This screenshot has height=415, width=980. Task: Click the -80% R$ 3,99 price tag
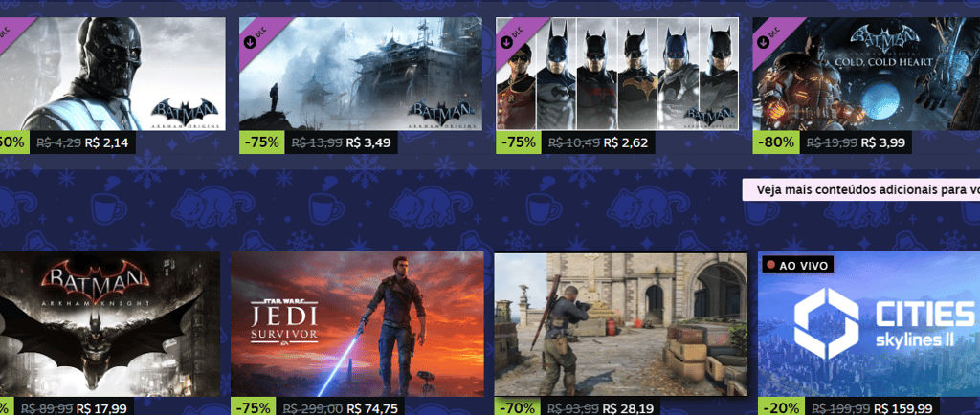click(832, 142)
